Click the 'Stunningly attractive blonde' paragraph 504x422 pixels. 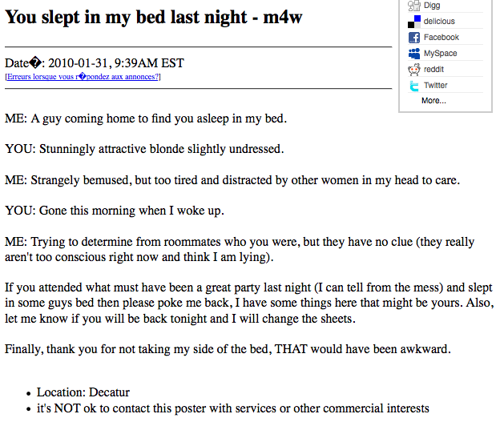point(144,149)
